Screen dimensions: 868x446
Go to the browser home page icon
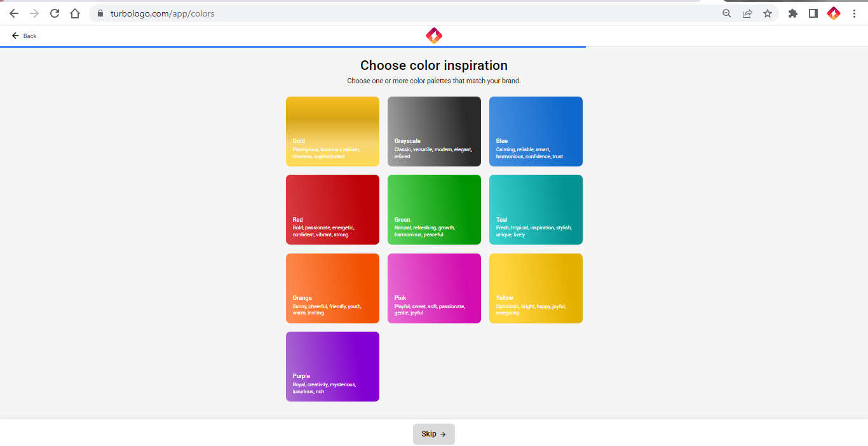[x=75, y=13]
